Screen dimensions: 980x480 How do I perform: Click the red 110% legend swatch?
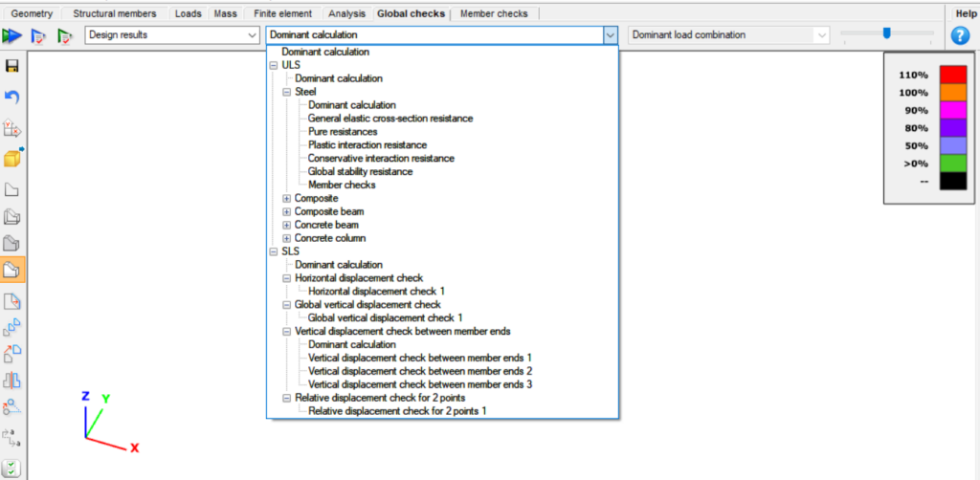[x=953, y=75]
